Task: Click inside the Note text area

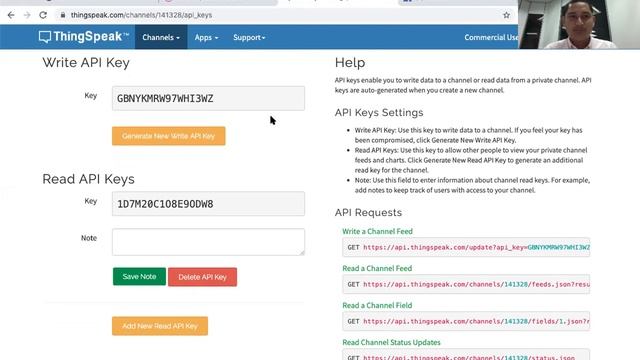Action: [208, 242]
